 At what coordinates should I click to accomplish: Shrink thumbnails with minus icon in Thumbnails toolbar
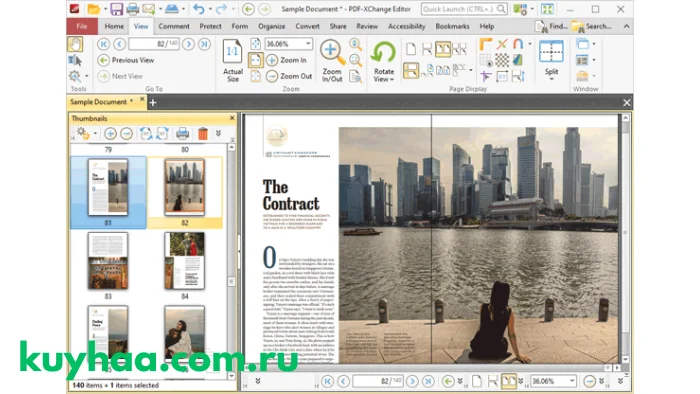(126, 133)
